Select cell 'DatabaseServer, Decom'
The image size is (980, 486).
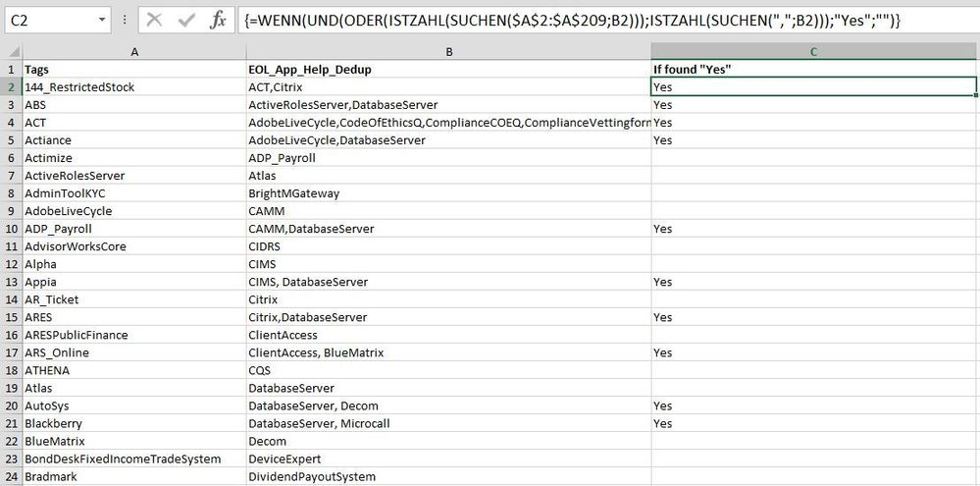448,405
